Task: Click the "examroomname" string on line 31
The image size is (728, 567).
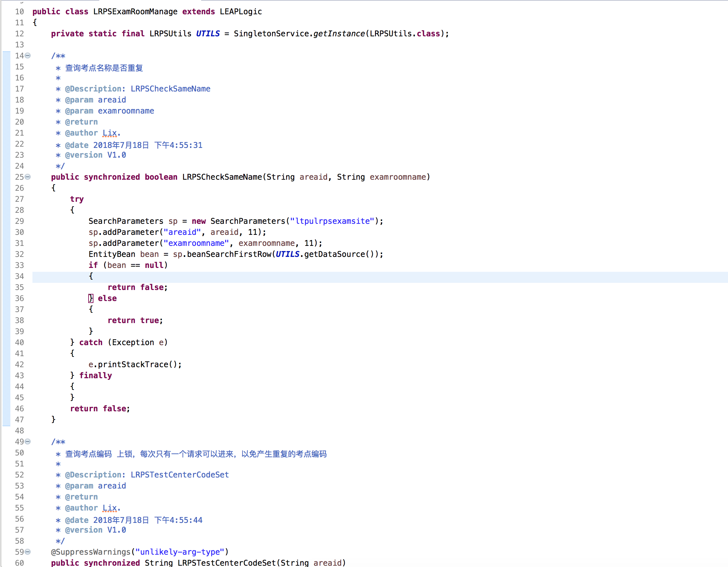Action: coord(196,243)
